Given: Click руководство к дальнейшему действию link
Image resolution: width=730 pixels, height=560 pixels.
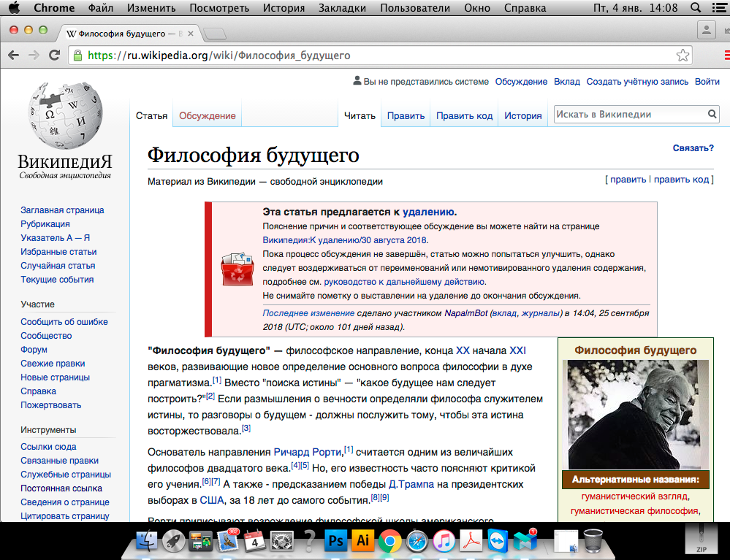Looking at the screenshot, I should coord(404,282).
